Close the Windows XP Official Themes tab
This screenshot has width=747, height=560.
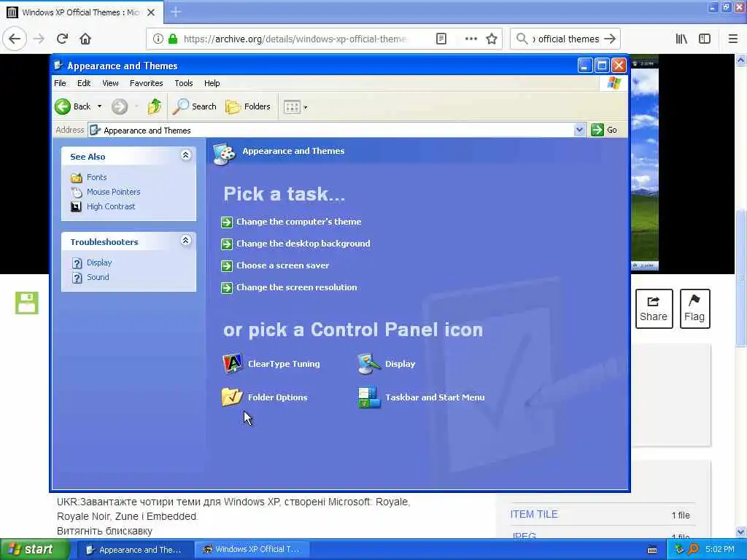pos(151,12)
